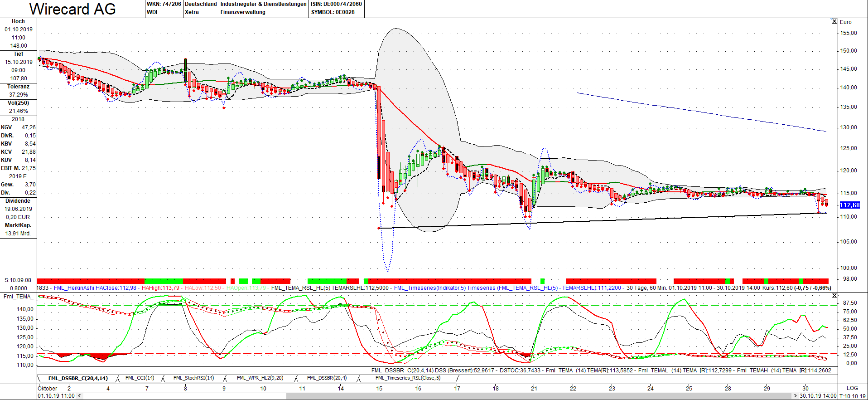Click the Tief value 107,80
This screenshot has width=868, height=400.
pos(19,78)
